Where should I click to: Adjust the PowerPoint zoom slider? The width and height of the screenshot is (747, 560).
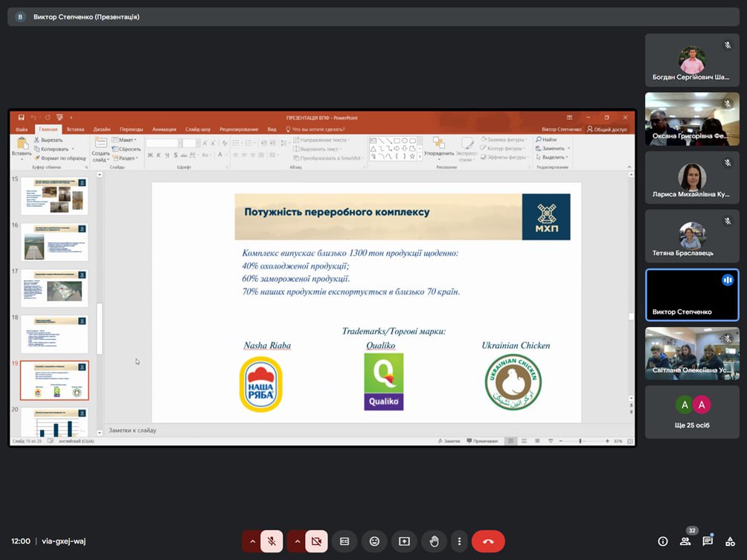pos(580,441)
